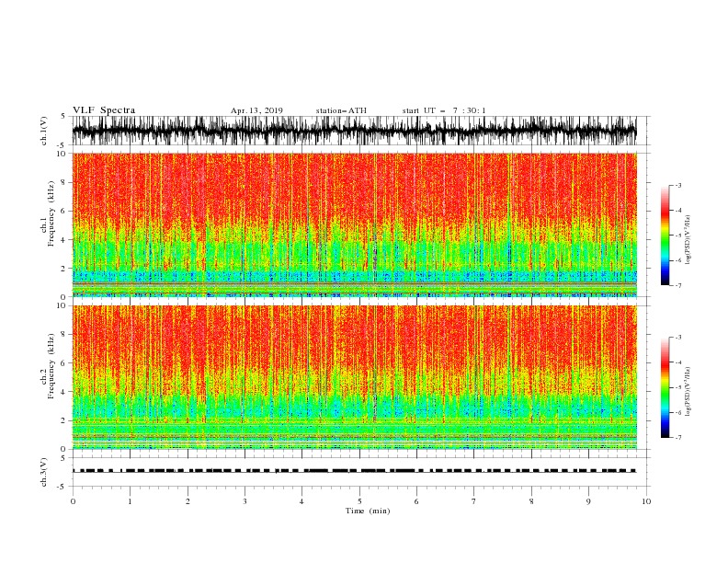Click the 'start UT = 7 :30: 1' text

pos(444,110)
